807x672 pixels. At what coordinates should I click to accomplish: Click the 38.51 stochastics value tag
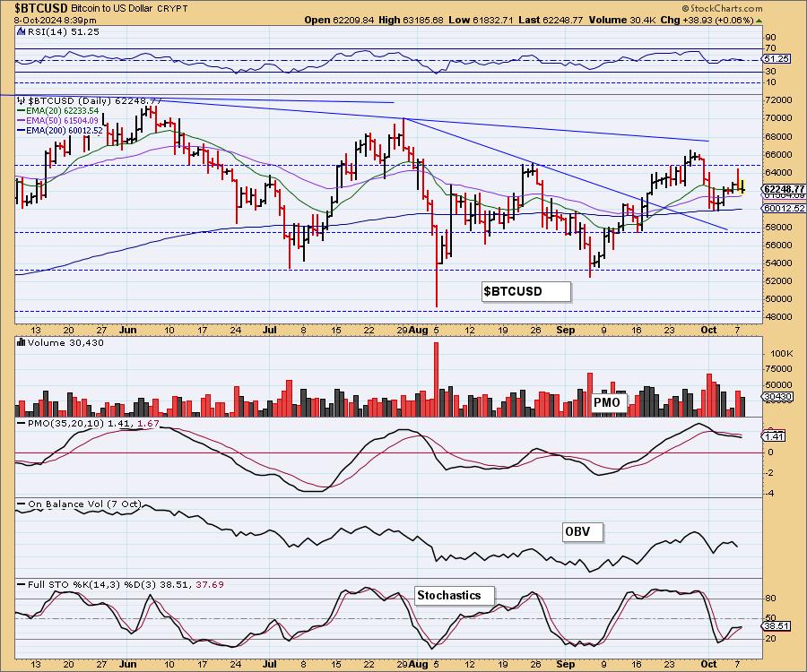pos(777,625)
